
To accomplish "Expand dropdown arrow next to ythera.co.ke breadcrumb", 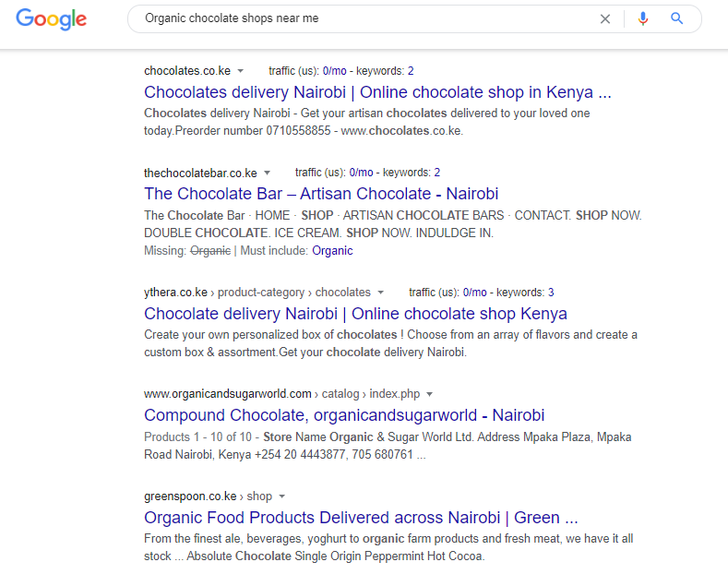I will coord(381,292).
